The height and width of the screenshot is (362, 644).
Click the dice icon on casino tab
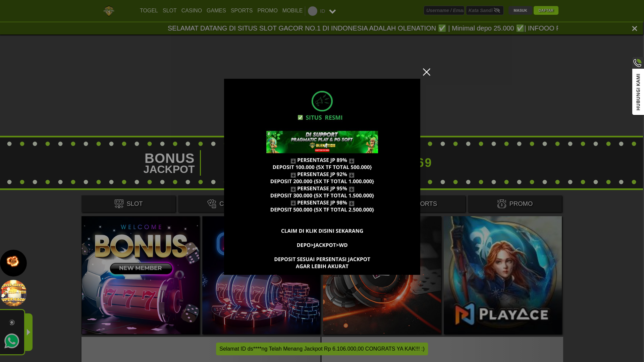212,204
